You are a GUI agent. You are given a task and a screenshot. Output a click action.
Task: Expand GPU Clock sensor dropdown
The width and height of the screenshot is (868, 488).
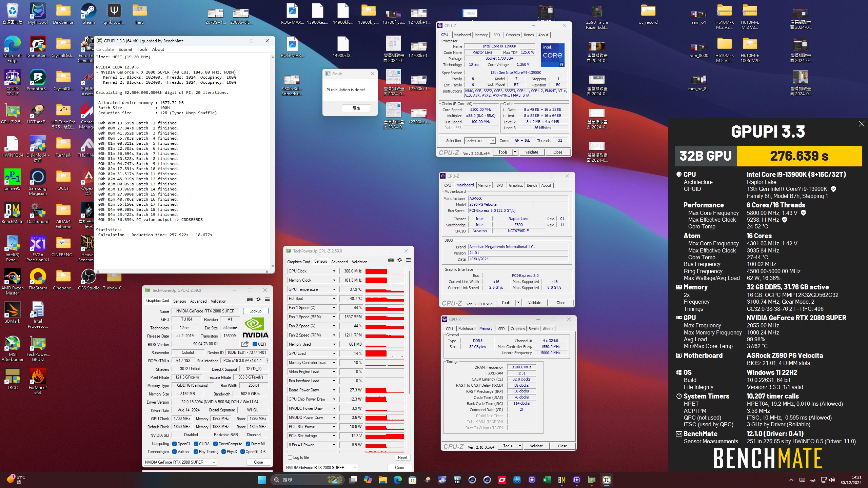click(x=334, y=271)
